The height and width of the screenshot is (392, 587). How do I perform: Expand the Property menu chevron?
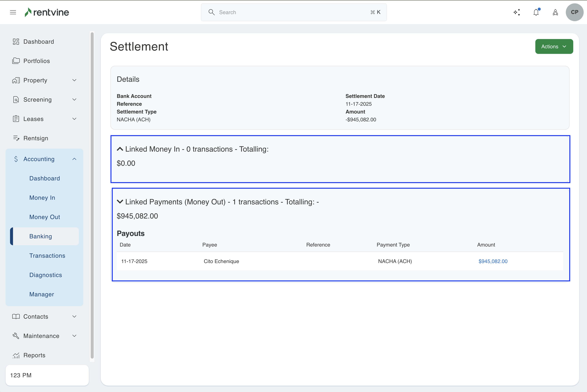click(x=74, y=80)
